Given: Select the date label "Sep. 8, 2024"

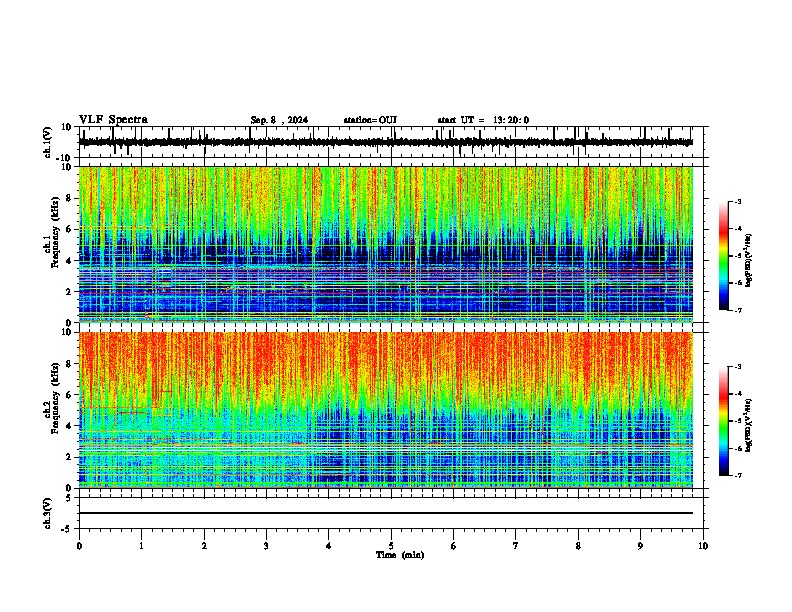Looking at the screenshot, I should (279, 120).
